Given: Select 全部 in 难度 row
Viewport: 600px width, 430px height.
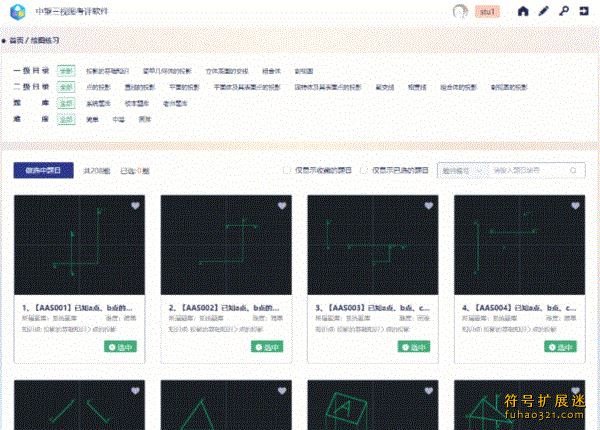Looking at the screenshot, I should pyautogui.click(x=66, y=119).
